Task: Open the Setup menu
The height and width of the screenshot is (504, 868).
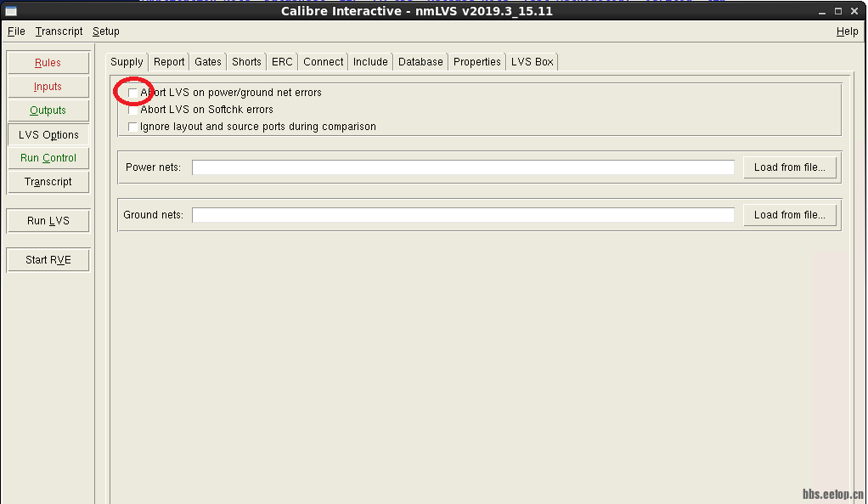Action: [x=105, y=31]
